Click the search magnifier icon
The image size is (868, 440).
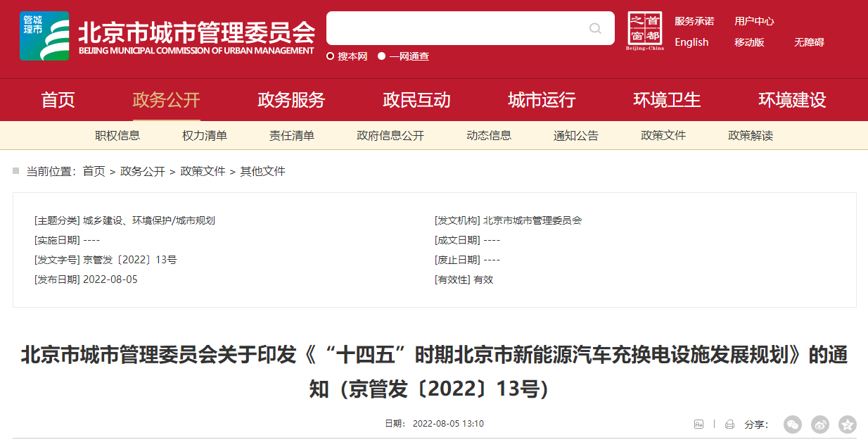[x=594, y=28]
